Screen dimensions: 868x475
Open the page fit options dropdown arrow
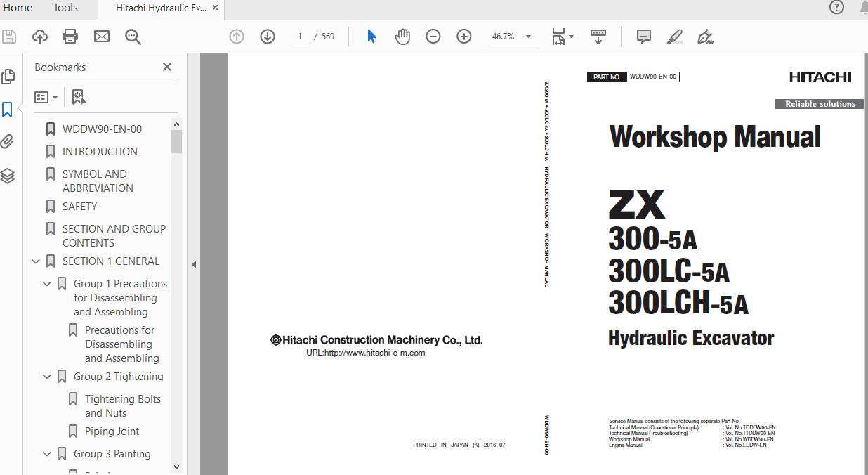[571, 37]
